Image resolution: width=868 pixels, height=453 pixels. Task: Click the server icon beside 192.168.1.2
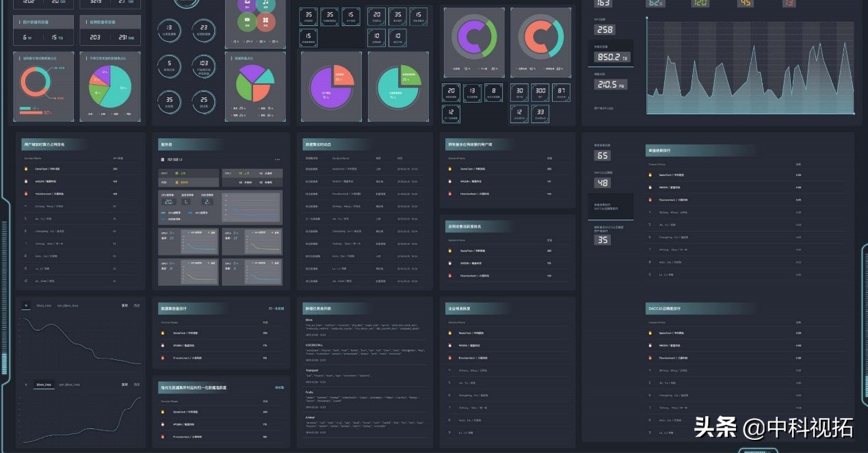pyautogui.click(x=162, y=159)
